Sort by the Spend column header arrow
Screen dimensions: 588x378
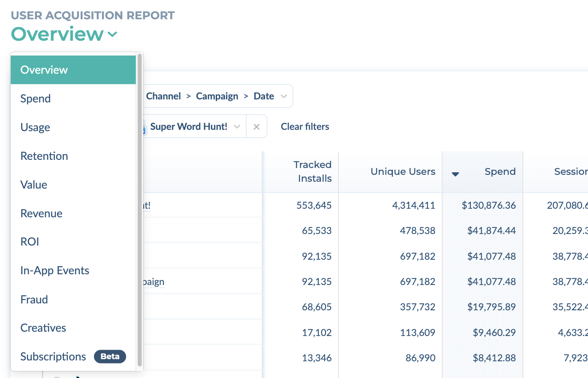click(455, 174)
